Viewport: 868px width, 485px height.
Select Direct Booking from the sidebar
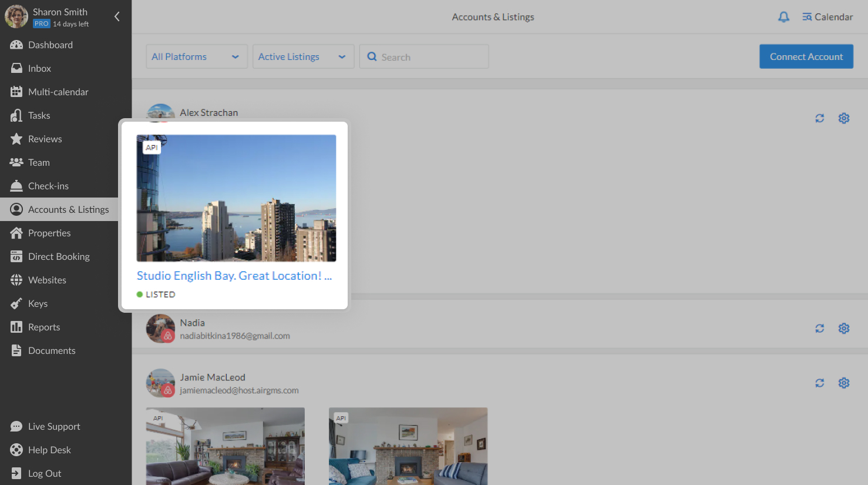tap(16, 256)
